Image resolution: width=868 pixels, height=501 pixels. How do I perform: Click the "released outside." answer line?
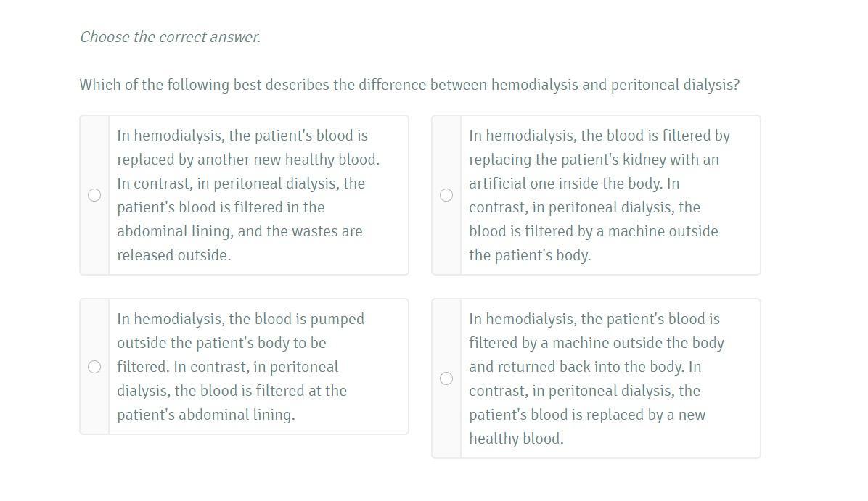click(x=173, y=255)
